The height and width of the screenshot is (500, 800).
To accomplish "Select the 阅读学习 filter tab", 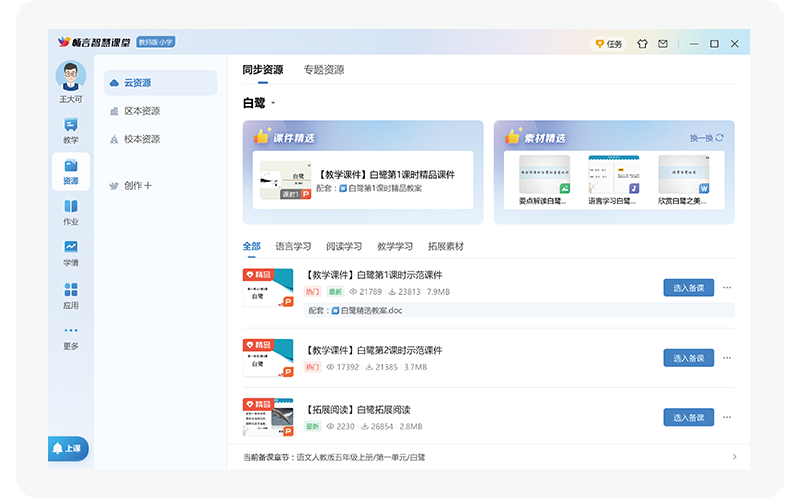I will (x=344, y=246).
